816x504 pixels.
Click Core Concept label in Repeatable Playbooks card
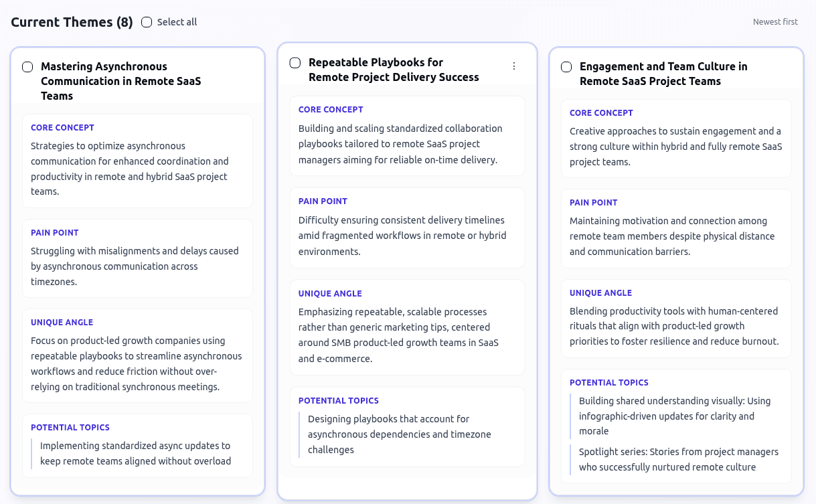tap(331, 110)
